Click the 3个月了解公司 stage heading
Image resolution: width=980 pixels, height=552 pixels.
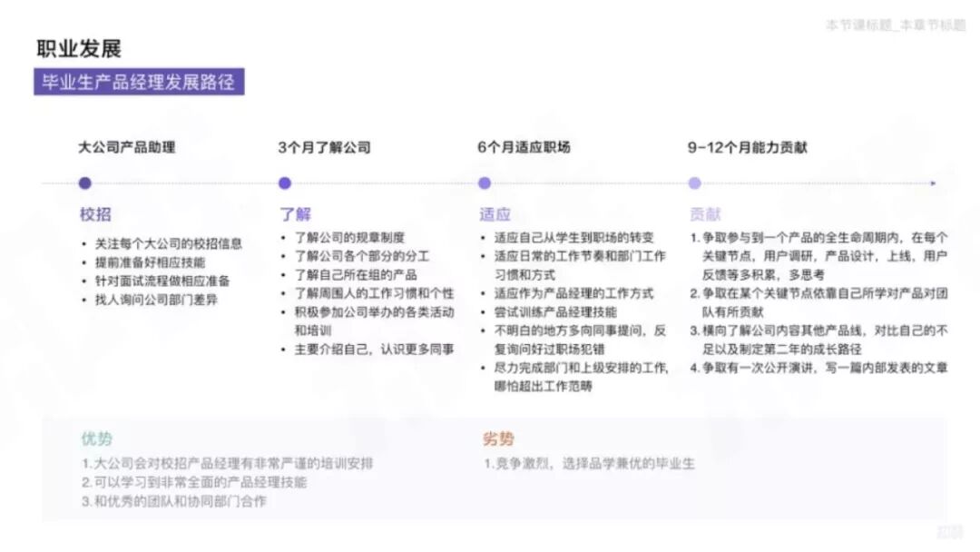[324, 148]
